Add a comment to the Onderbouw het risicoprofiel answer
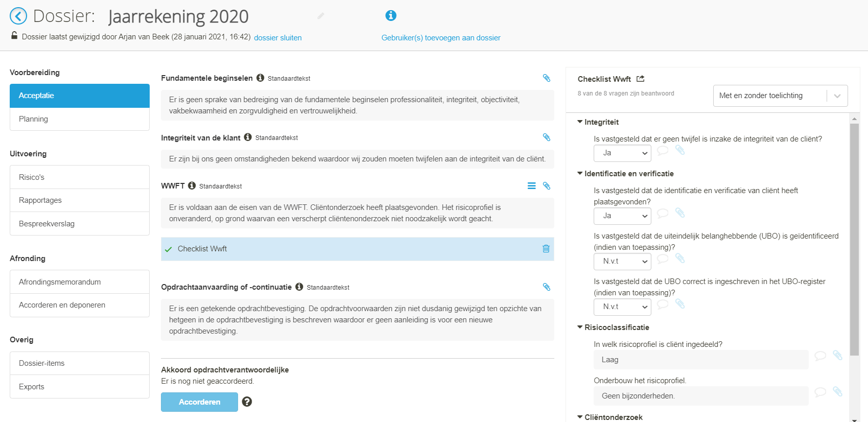Viewport: 868px width, 422px height. [820, 392]
